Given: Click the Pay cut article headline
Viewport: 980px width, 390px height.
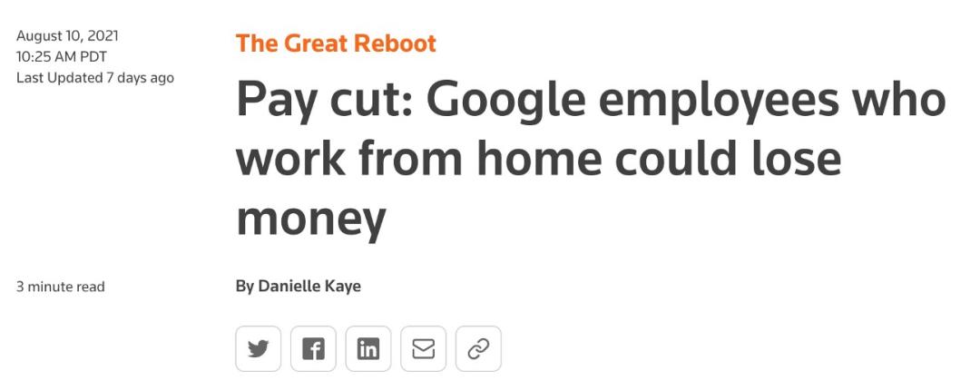Looking at the screenshot, I should pos(590,159).
